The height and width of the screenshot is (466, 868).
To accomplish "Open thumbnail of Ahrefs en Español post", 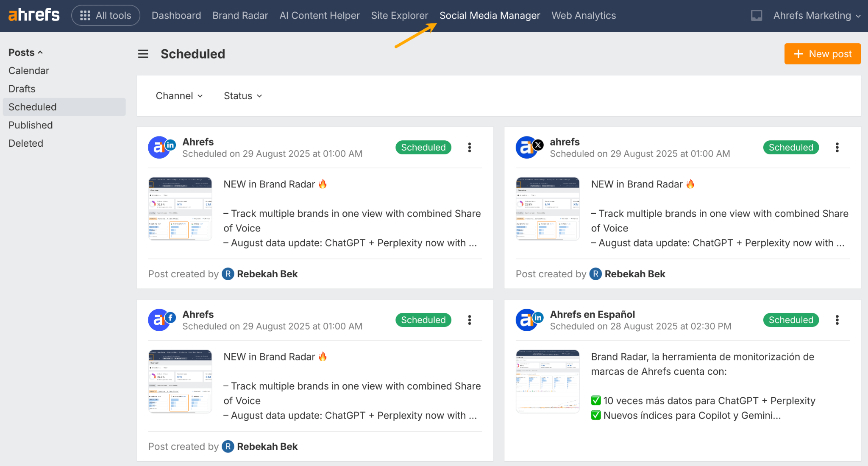I will [x=547, y=381].
